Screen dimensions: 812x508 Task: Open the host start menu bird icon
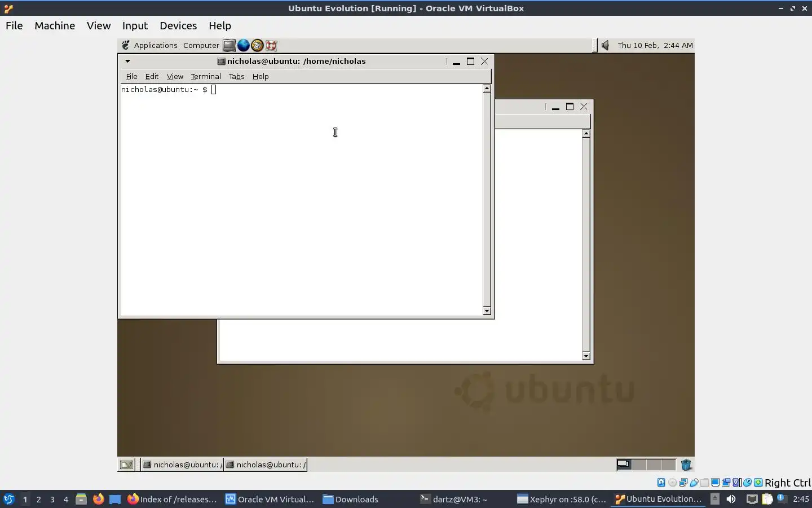point(8,499)
